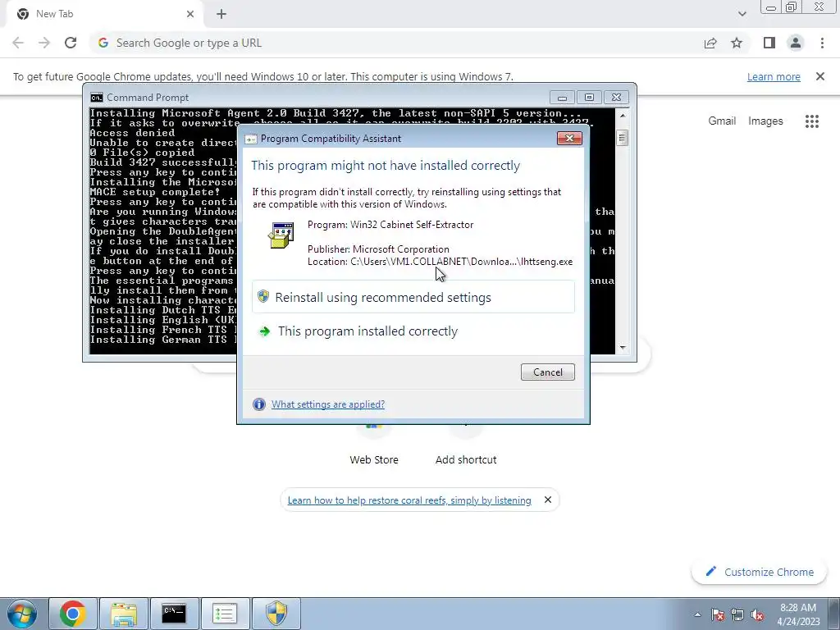840x630 pixels.
Task: Restore down the Chrome window
Action: coord(792,7)
